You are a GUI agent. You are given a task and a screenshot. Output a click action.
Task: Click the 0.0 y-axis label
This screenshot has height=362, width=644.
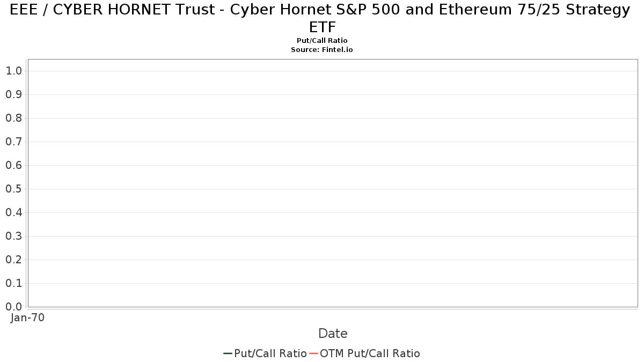click(13, 307)
